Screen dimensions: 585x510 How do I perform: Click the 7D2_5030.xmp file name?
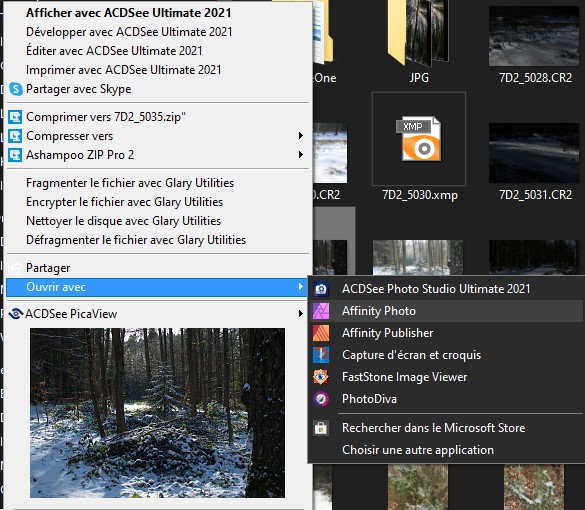tap(420, 195)
